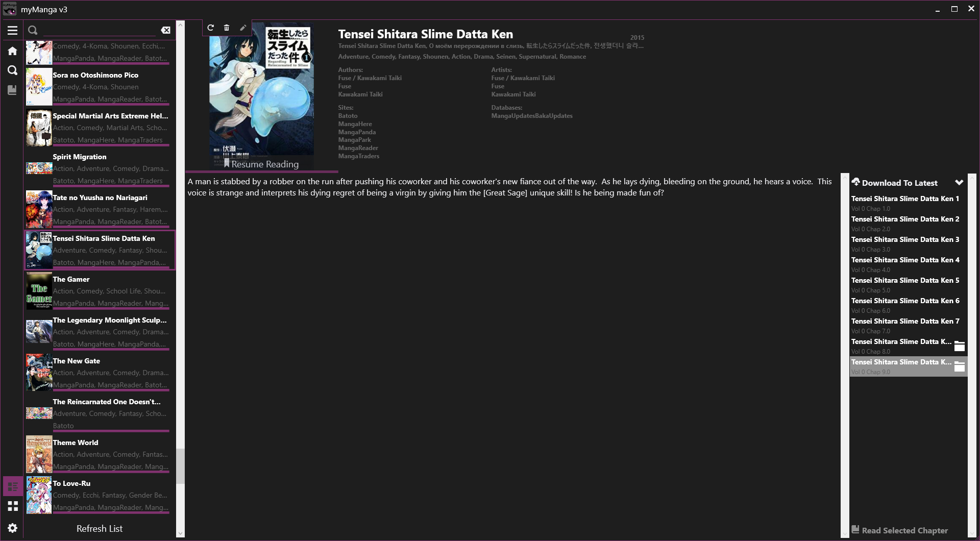
Task: Open the hamburger menu icon
Action: coord(12,31)
